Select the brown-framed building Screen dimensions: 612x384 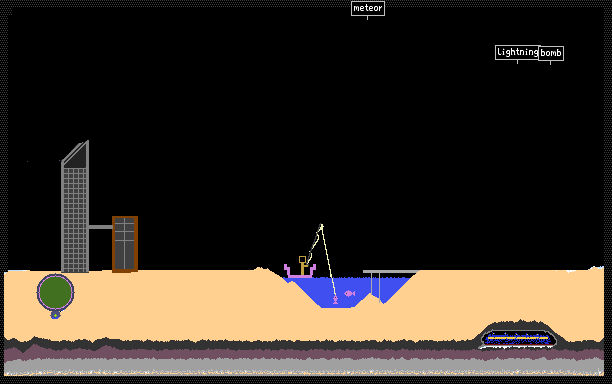tap(125, 244)
